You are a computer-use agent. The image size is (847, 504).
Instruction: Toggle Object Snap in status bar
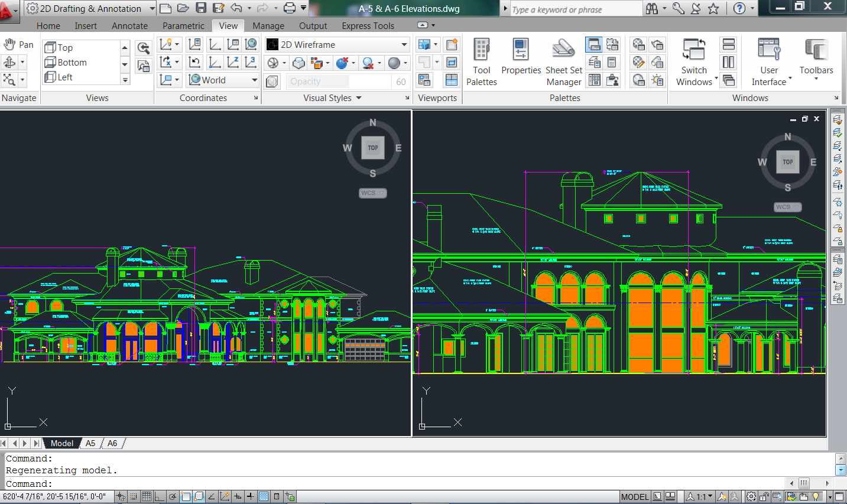pyautogui.click(x=186, y=497)
